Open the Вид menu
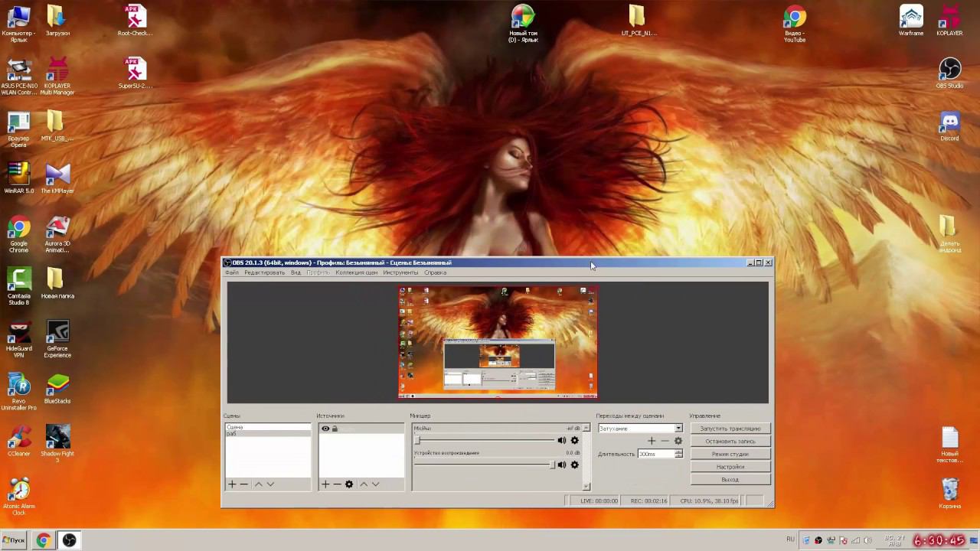 296,272
